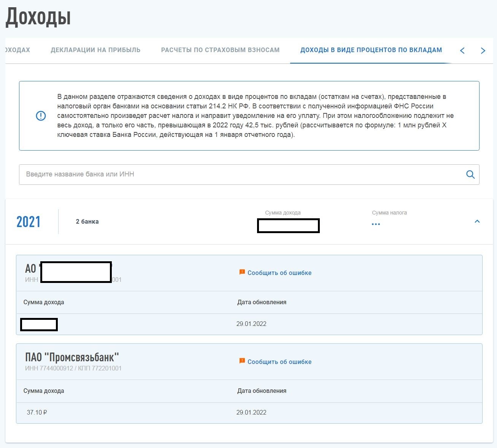Click the date 29.01.2022 in АО bank card

click(251, 324)
